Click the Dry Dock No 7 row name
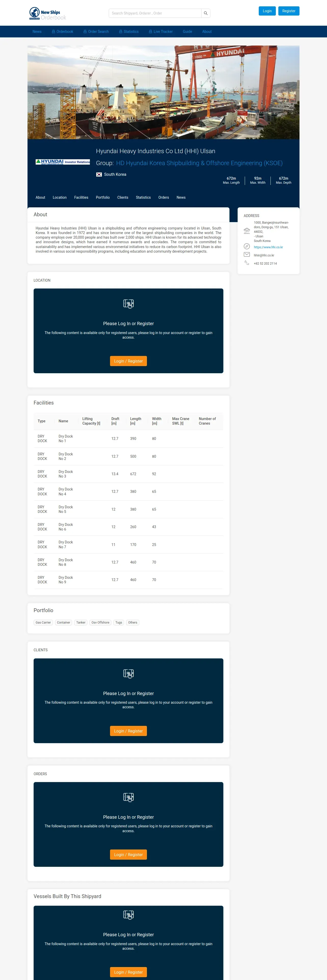 pyautogui.click(x=65, y=544)
